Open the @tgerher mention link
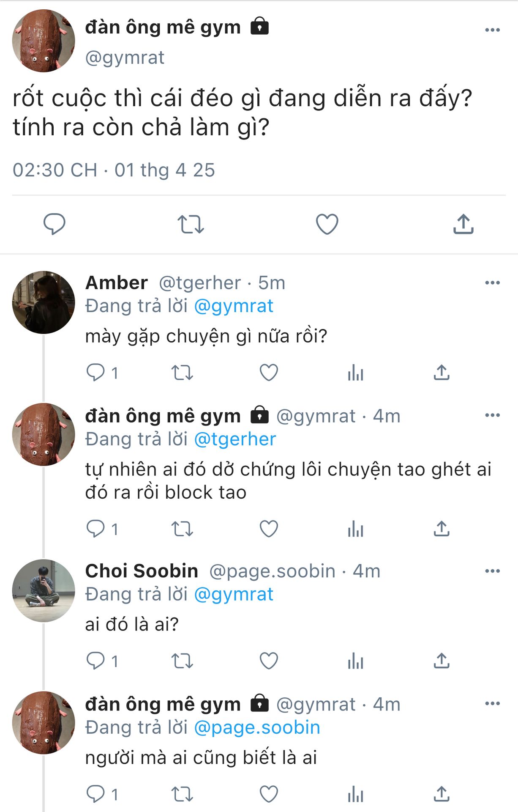 tap(235, 439)
